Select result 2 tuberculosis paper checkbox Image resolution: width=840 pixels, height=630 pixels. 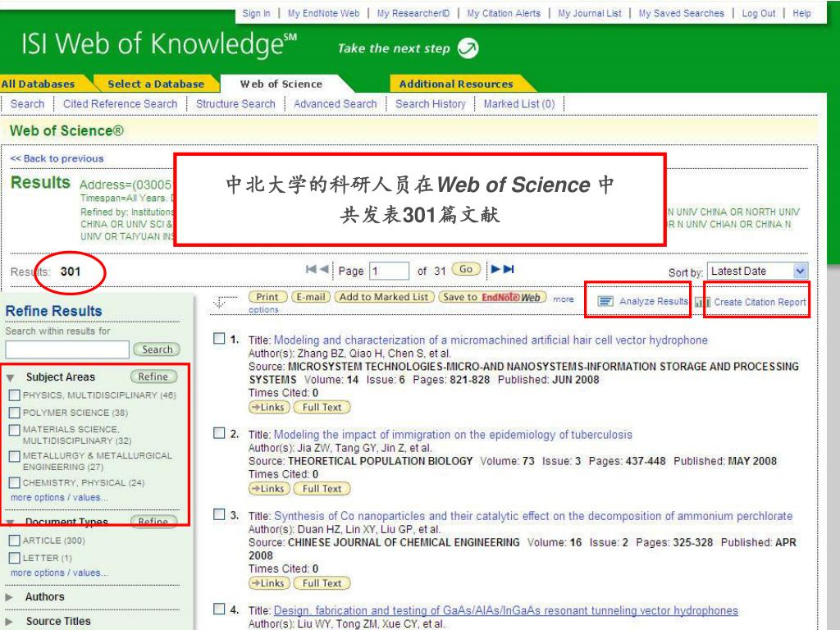tap(219, 433)
